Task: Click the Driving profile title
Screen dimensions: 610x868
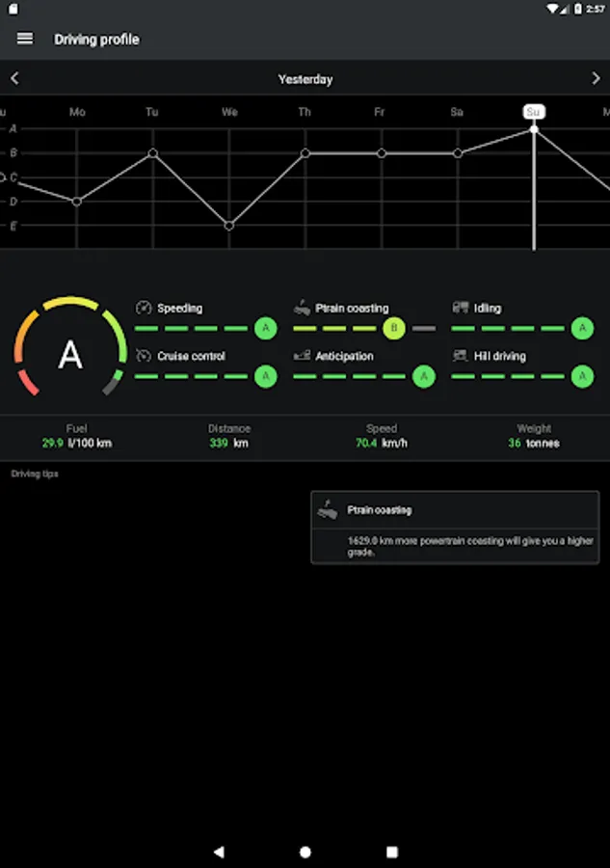Action: [96, 40]
